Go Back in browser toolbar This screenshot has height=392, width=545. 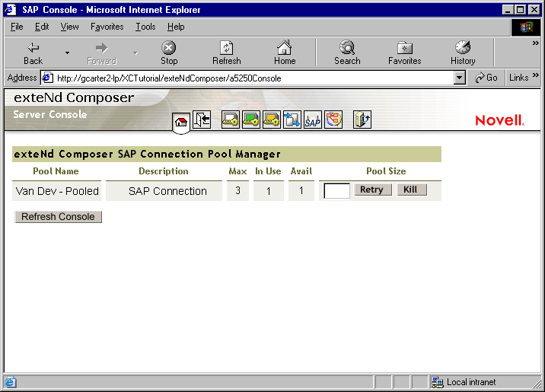[x=33, y=53]
